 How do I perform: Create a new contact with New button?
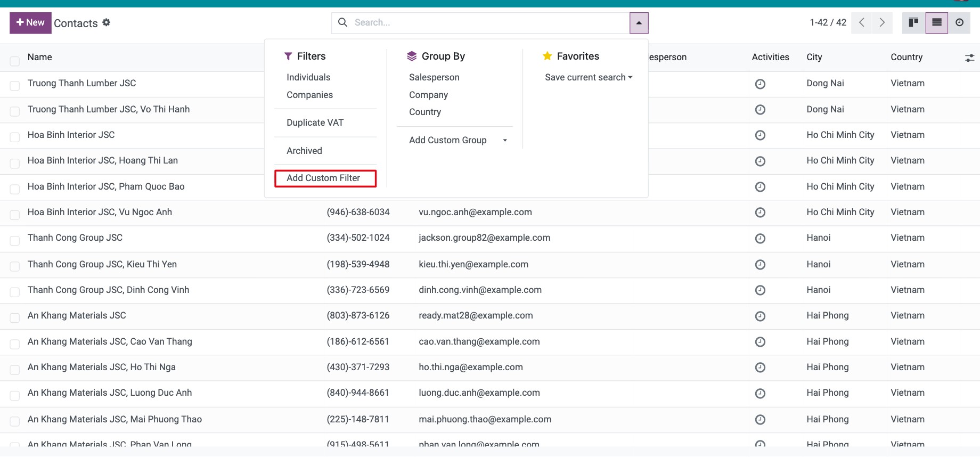(30, 23)
